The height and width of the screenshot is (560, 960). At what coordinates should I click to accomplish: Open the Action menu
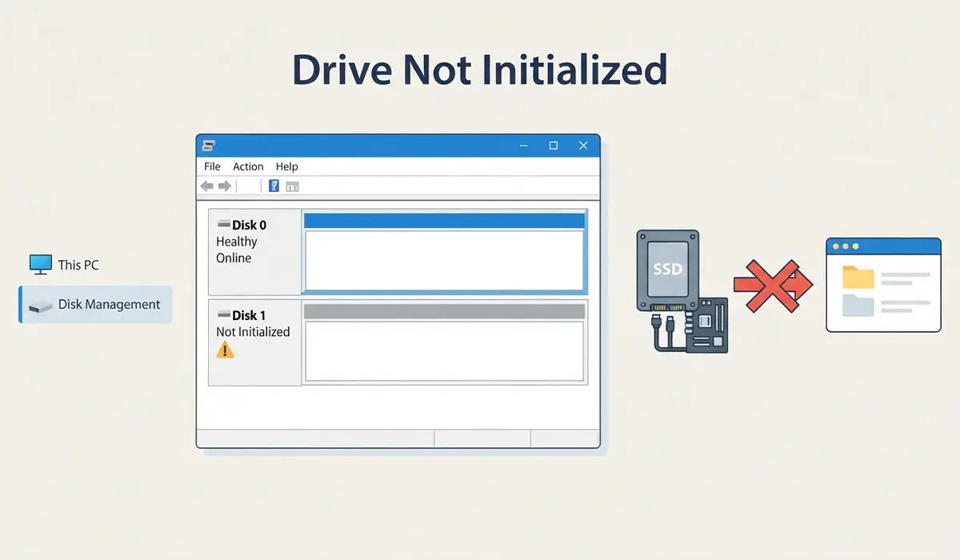tap(248, 166)
